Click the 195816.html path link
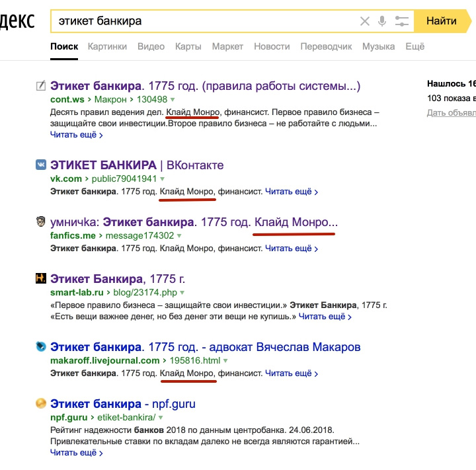 coord(195,360)
